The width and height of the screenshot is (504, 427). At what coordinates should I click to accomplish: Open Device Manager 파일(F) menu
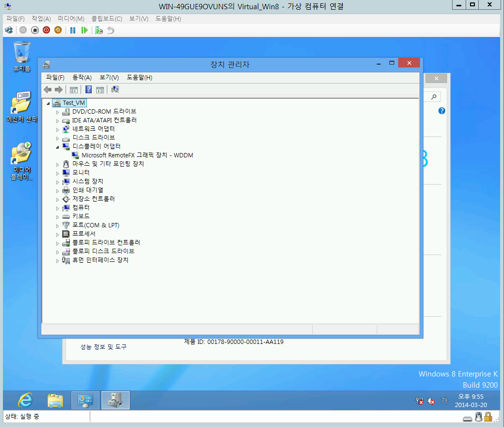pyautogui.click(x=55, y=78)
